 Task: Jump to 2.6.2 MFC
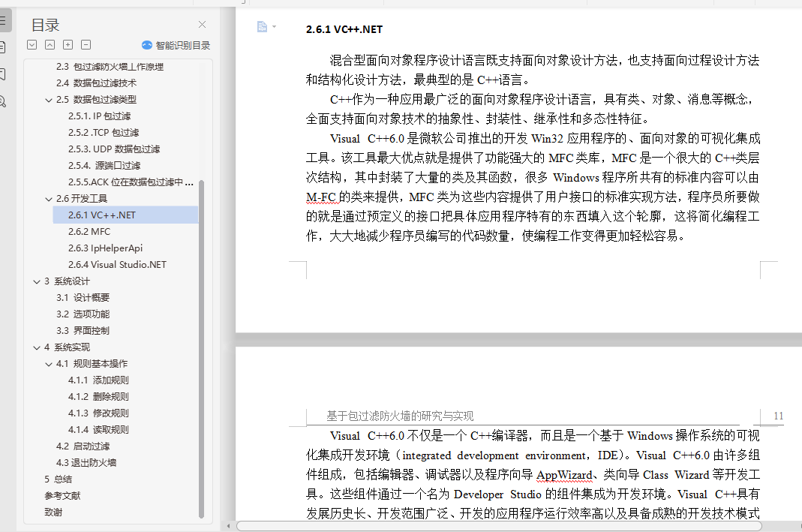(89, 232)
